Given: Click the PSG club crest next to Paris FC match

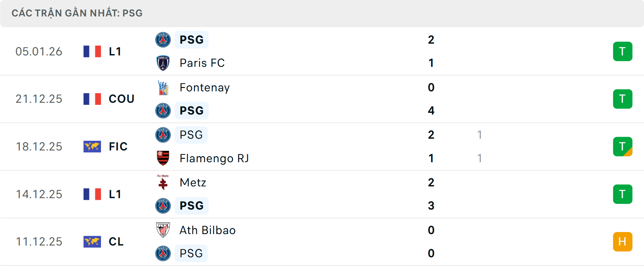Looking at the screenshot, I should tap(163, 39).
